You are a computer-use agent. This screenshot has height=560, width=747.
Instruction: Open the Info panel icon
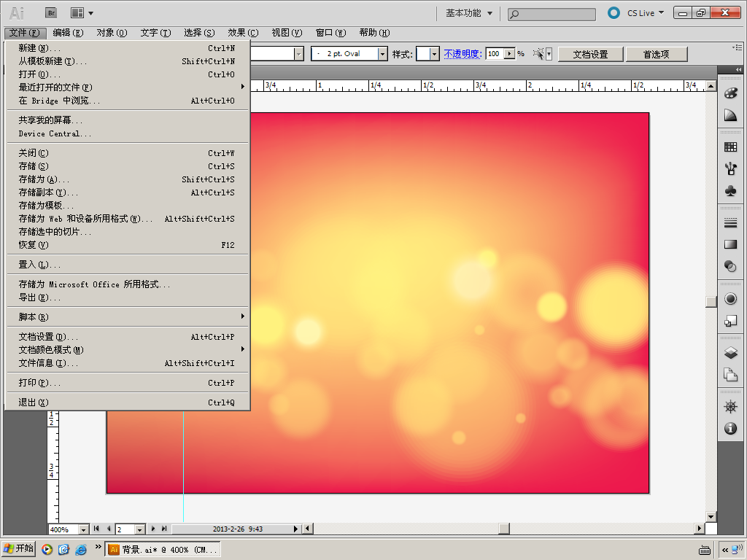[730, 429]
